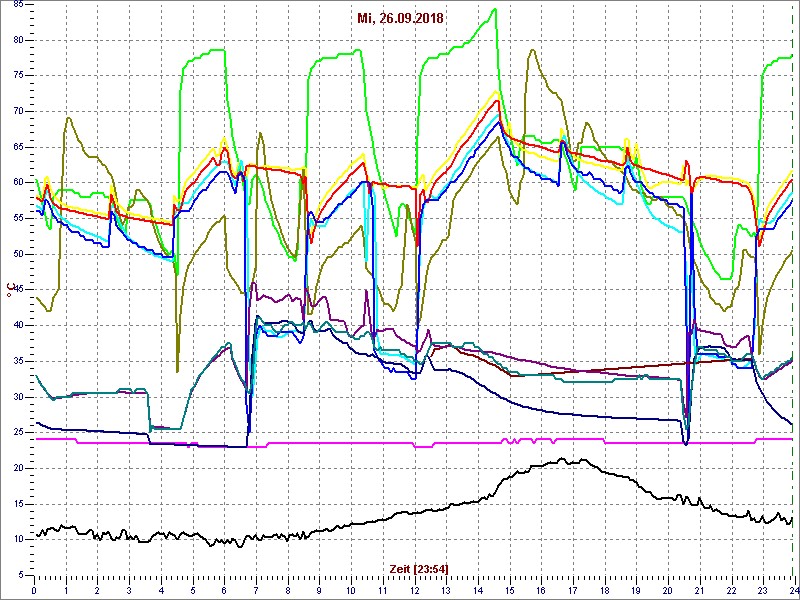Select the 35 value on temperature axis
800x600 pixels.
click(x=18, y=361)
